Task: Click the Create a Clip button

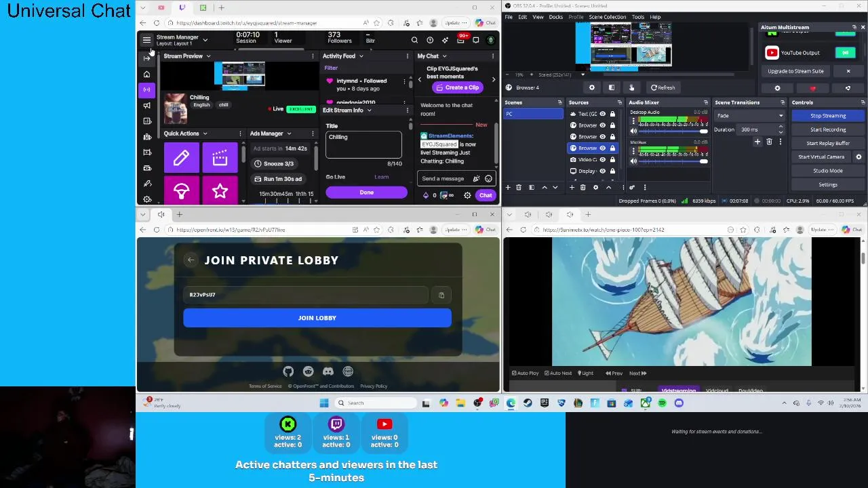Action: (457, 87)
